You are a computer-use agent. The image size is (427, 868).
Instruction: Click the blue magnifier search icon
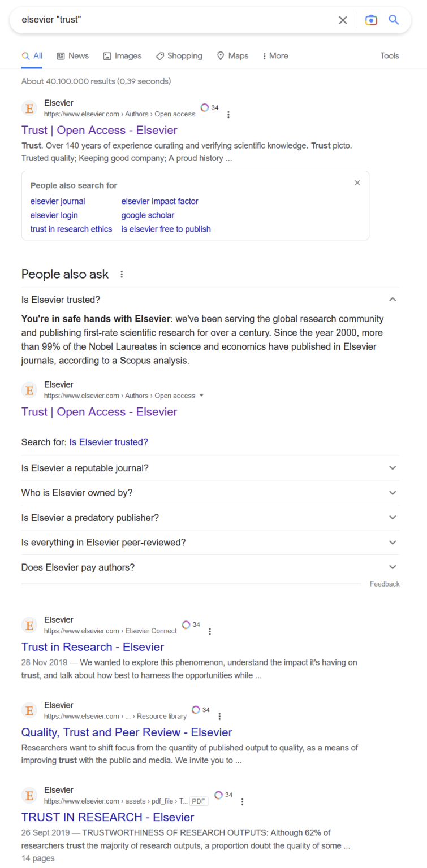click(394, 20)
